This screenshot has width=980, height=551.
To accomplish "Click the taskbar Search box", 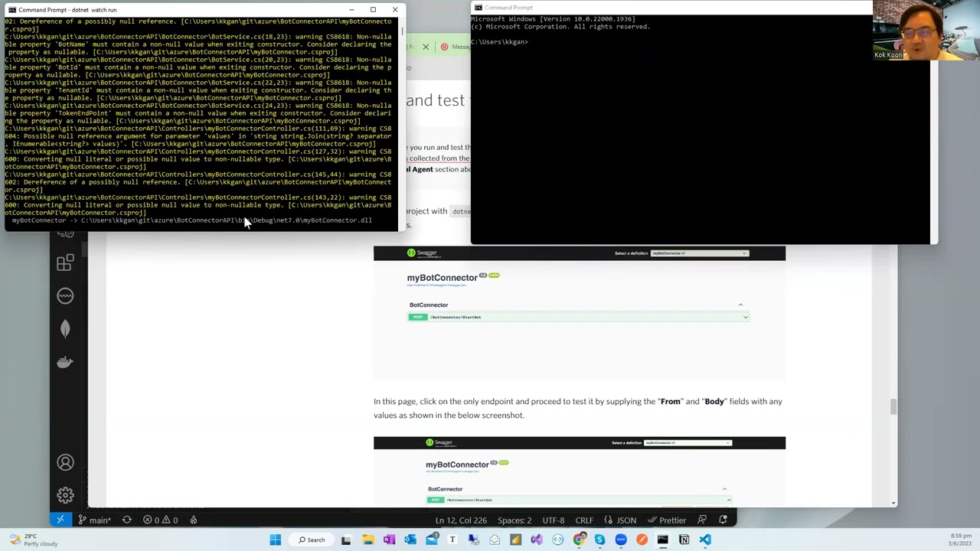I will (x=311, y=540).
